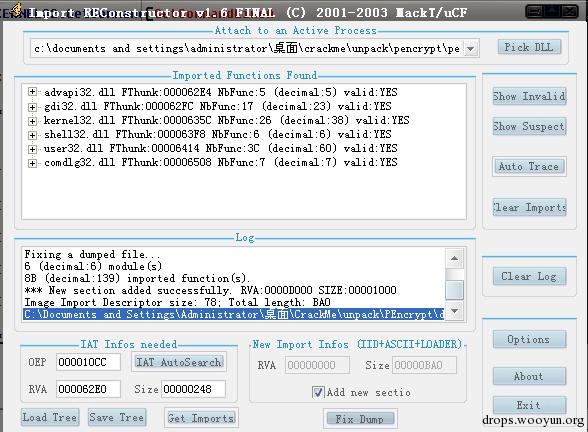The height and width of the screenshot is (432, 588).
Task: Click the log scrollbar up arrow
Action: tap(454, 258)
